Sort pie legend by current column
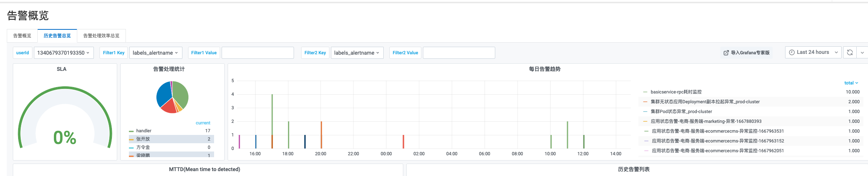The height and width of the screenshot is (176, 868). (x=203, y=123)
